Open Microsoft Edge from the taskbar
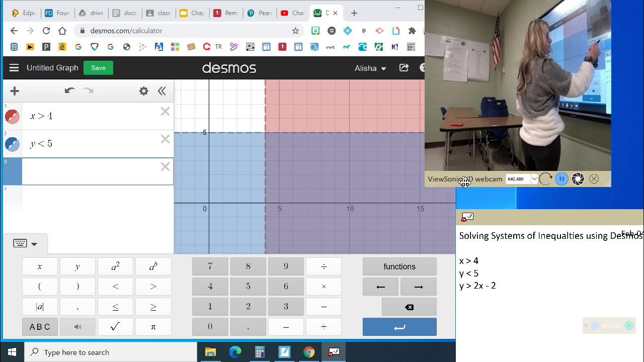This screenshot has width=644, height=362. 235,352
